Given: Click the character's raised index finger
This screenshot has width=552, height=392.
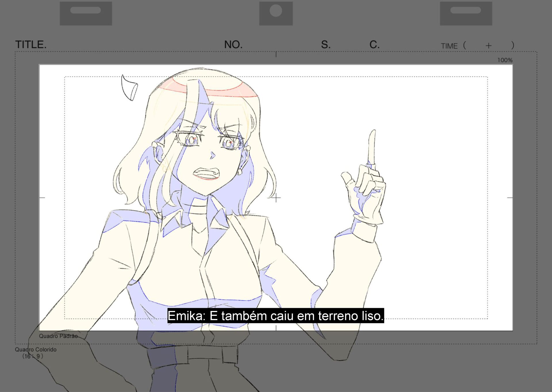Looking at the screenshot, I should [372, 147].
